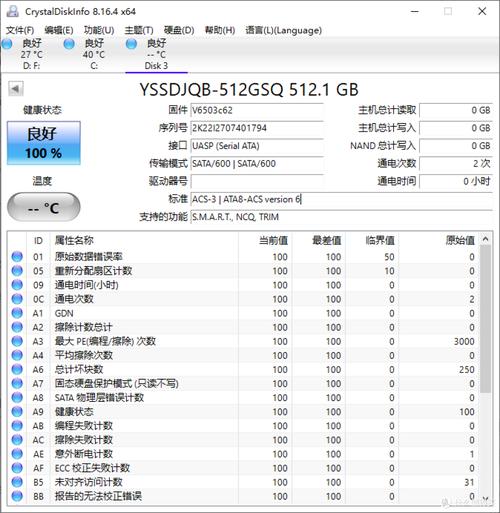Click status icon for A7 固态硬盘保护模式

(x=17, y=383)
